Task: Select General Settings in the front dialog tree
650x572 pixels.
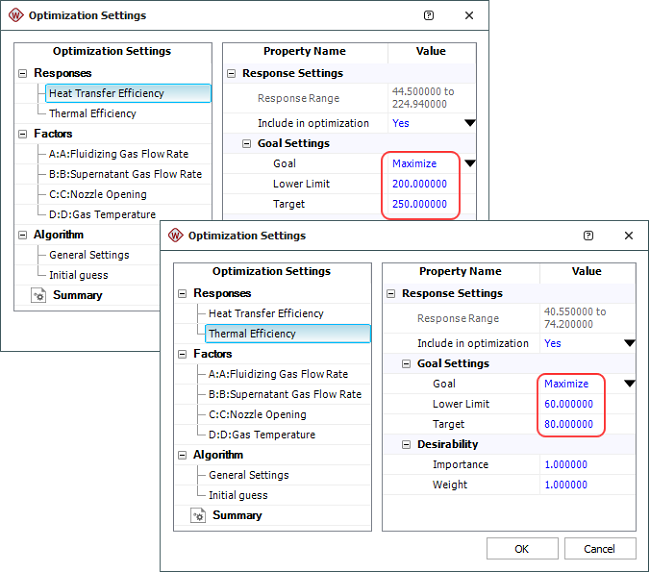Action: [248, 475]
